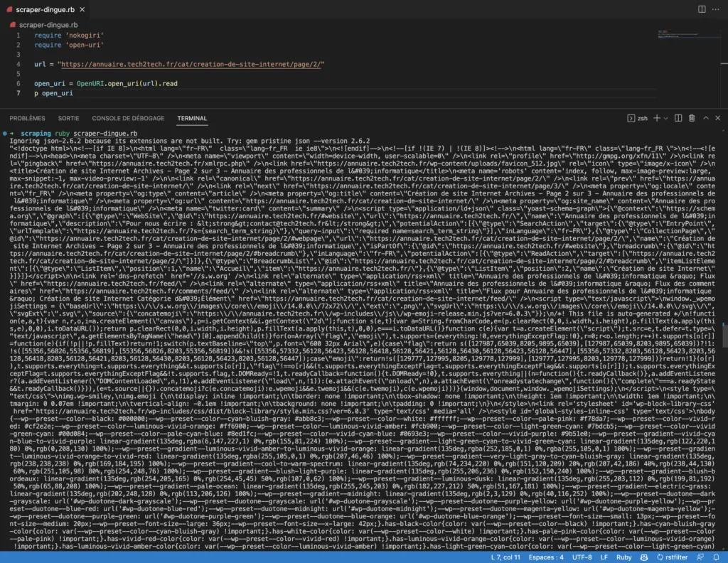Select the scraper-dingue.rb editor tab
Viewport: 728px width, 563px height.
pyautogui.click(x=45, y=9)
